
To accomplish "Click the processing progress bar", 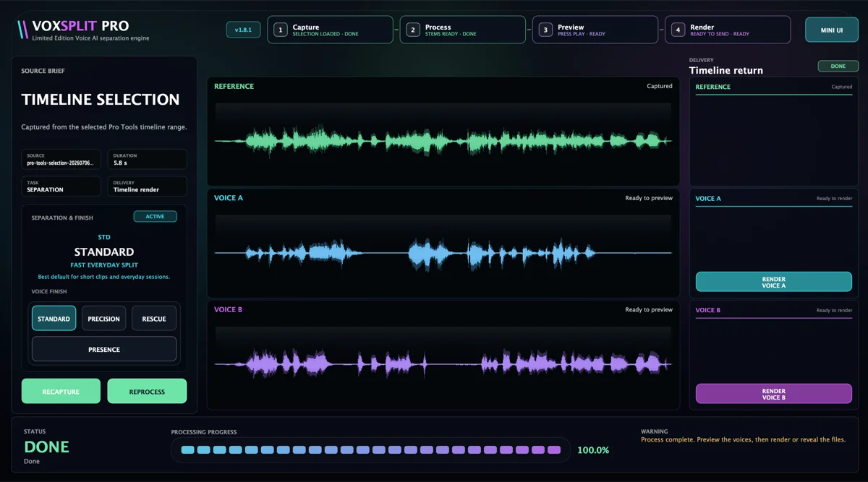I will (x=370, y=449).
